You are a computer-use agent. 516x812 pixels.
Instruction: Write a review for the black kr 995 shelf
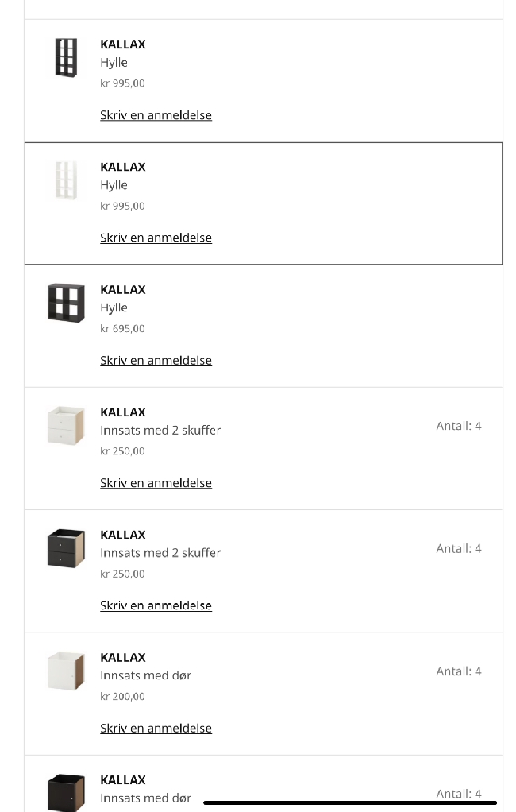[156, 115]
